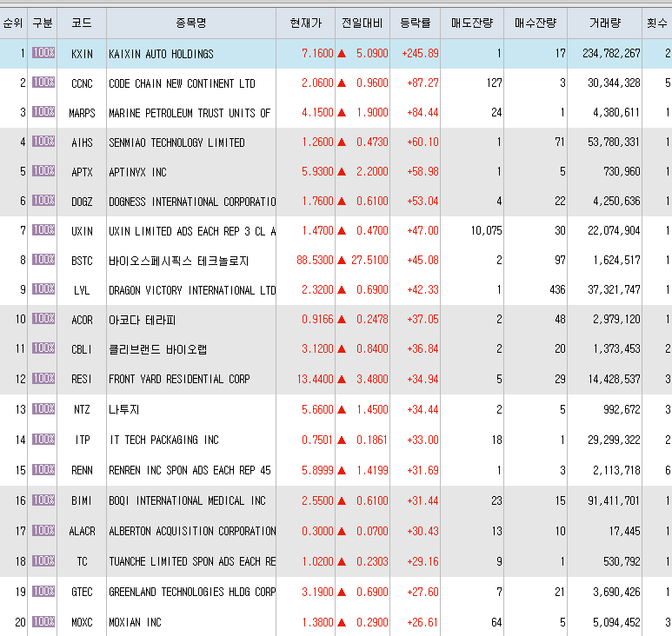This screenshot has width=672, height=636.
Task: Click the 100% badge in UXIN row
Action: click(43, 230)
